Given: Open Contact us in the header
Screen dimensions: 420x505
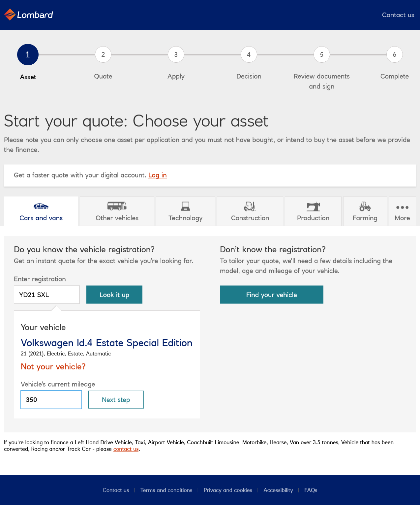Looking at the screenshot, I should pos(398,15).
